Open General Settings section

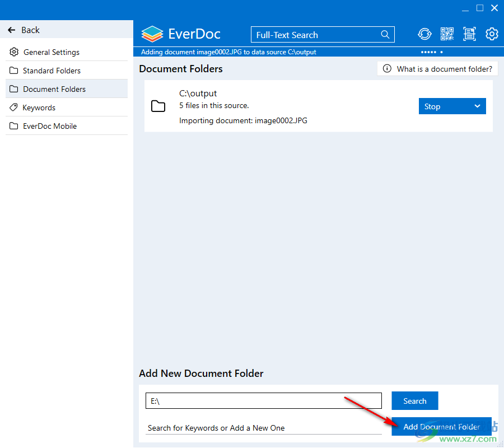(x=67, y=52)
